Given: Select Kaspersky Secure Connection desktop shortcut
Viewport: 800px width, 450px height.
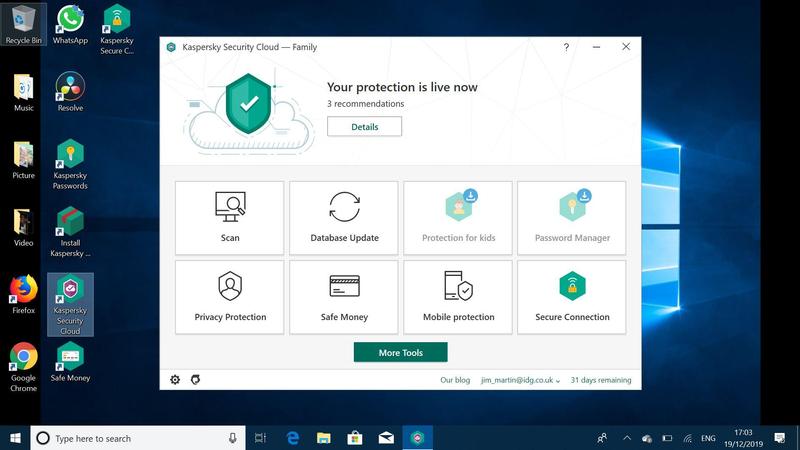Looking at the screenshot, I should 117,30.
